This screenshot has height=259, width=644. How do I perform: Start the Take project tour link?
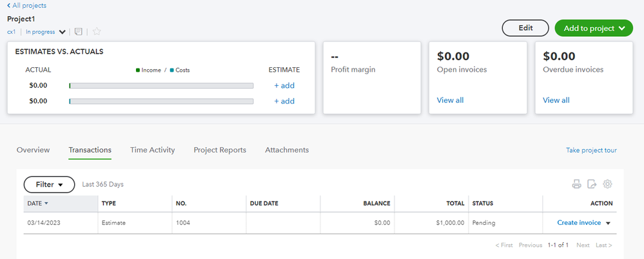coord(591,150)
